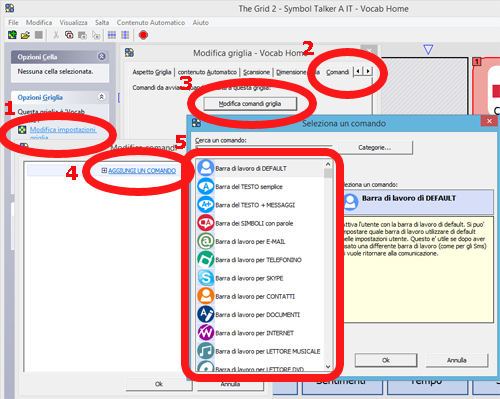
Task: Open the Modifica menu
Action: coord(39,22)
